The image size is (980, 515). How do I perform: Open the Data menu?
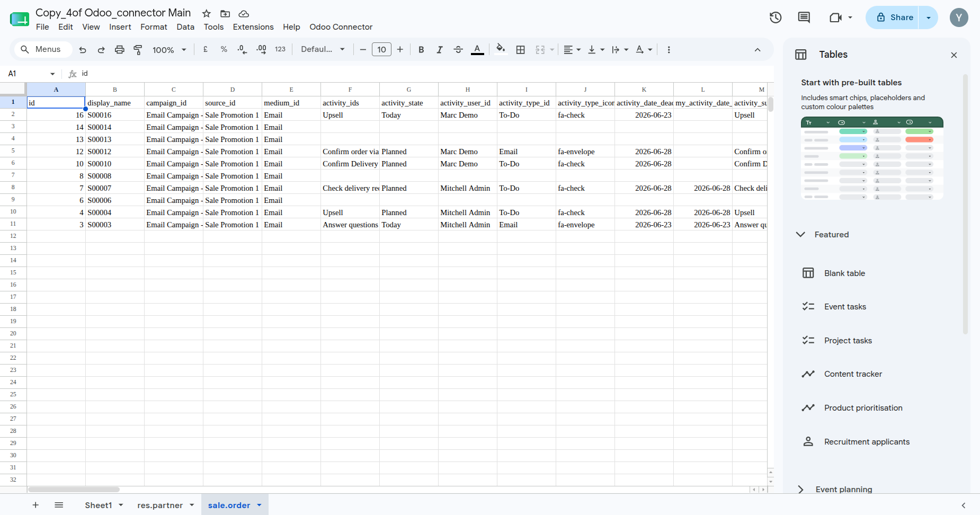185,27
